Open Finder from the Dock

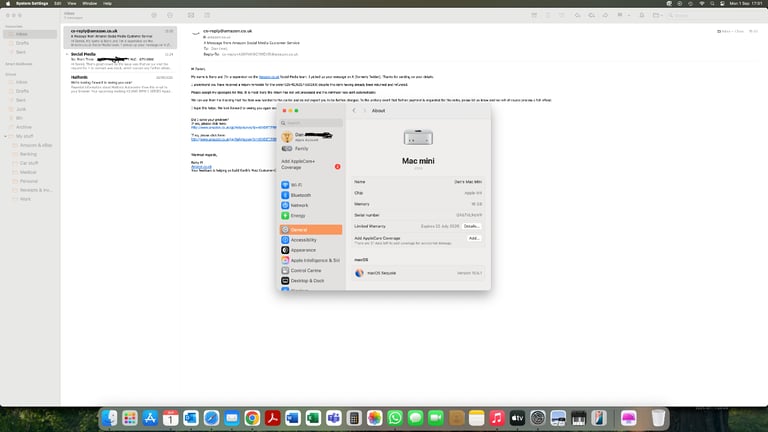pyautogui.click(x=109, y=418)
